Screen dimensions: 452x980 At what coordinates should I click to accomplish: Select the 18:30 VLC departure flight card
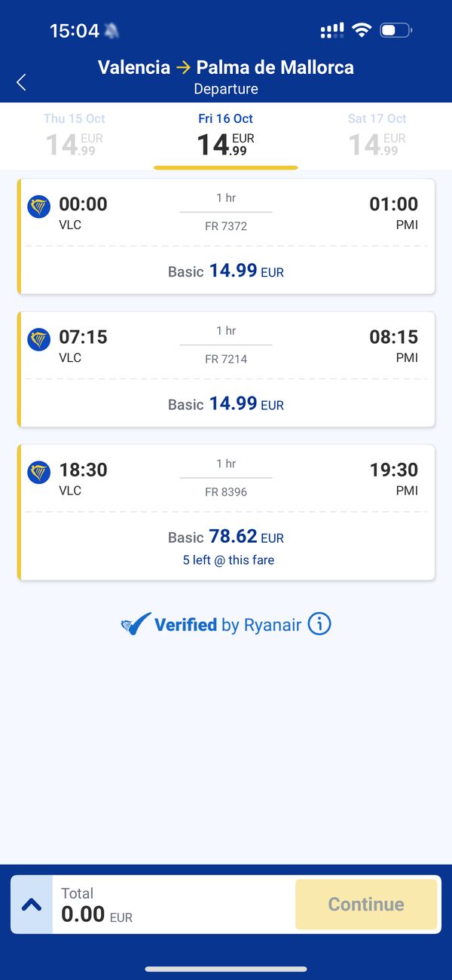tap(226, 512)
